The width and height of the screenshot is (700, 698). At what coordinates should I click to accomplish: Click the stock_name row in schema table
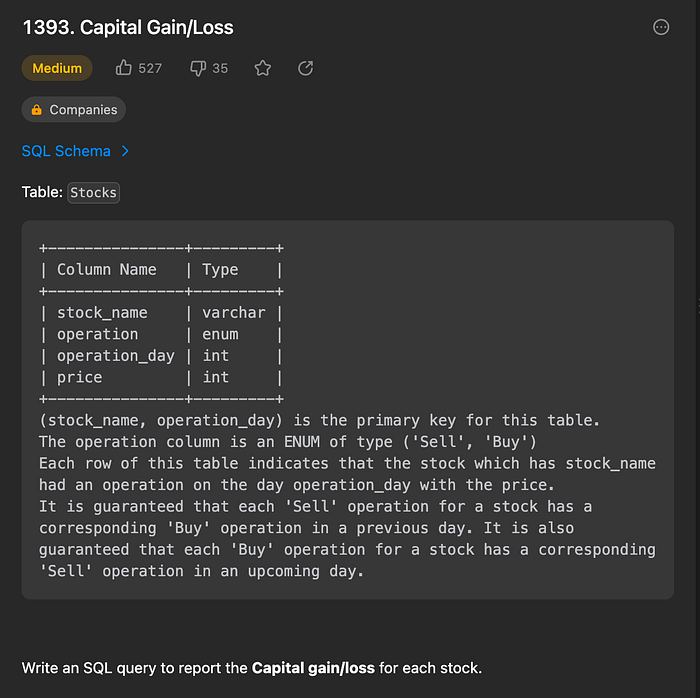[161, 313]
